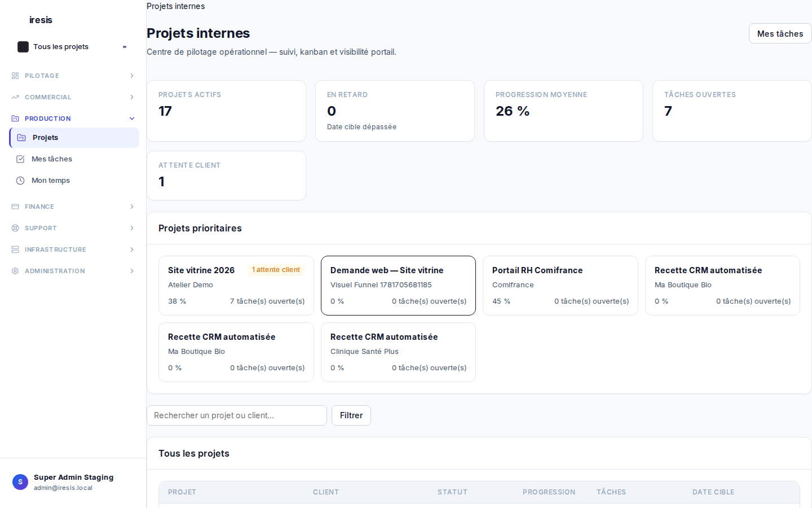Screen dimensions: 812x508
Task: Expand the Pilotage section chevron
Action: point(132,76)
